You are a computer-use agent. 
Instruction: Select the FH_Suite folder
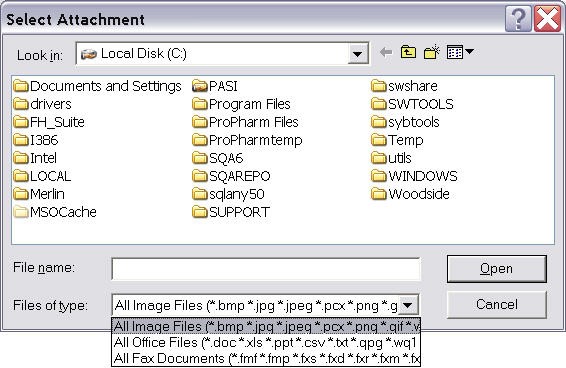[49, 122]
